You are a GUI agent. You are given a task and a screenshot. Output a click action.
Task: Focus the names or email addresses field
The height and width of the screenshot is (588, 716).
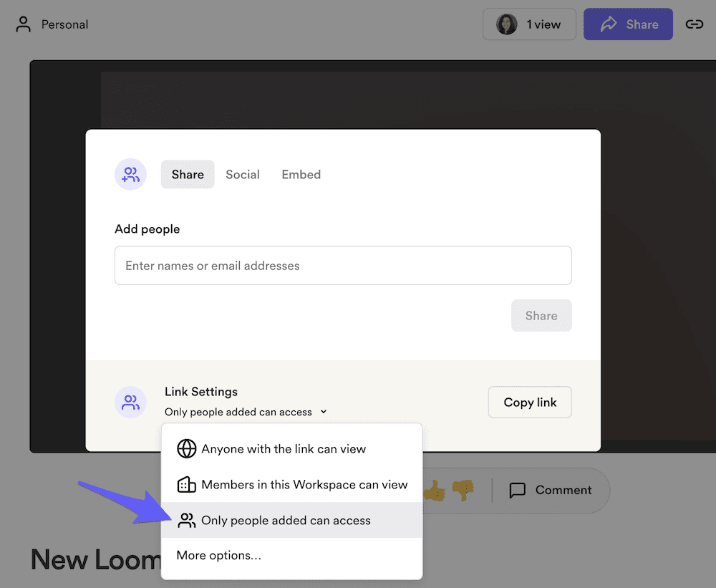(x=343, y=266)
